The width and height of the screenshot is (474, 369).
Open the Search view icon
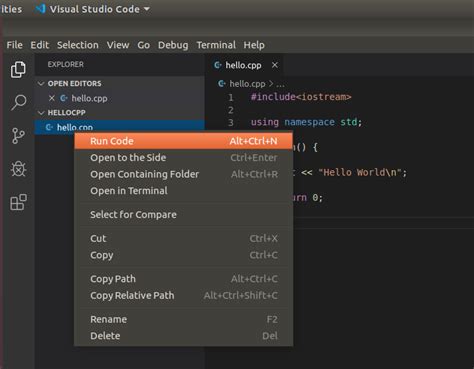click(18, 102)
